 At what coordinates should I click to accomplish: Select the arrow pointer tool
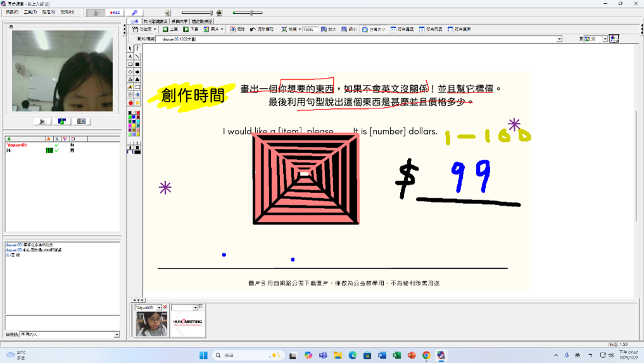pos(130,49)
